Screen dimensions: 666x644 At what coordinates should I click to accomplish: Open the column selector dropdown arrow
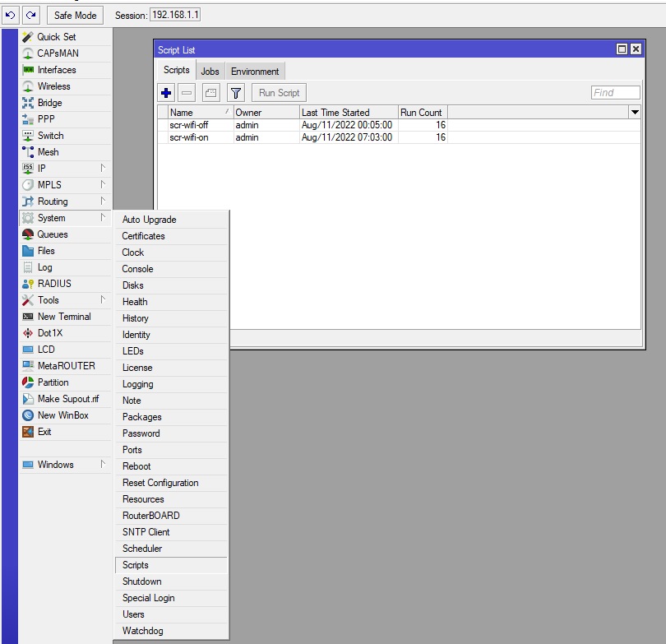coord(635,112)
